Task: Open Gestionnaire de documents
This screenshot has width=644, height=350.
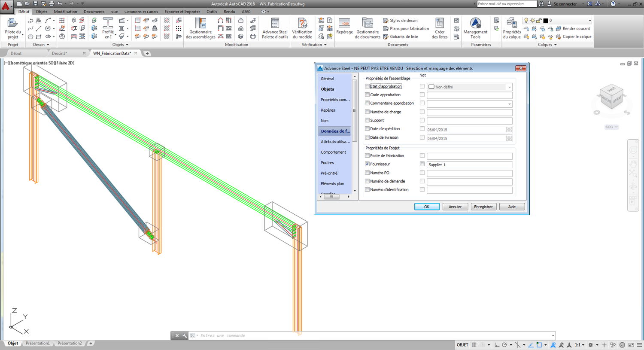Action: point(368,28)
